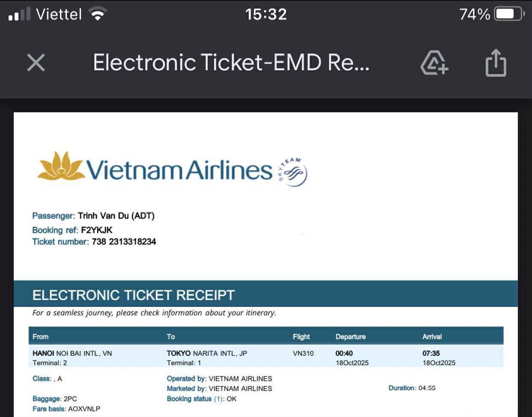
Task: Tap the Arrival column header
Action: (432, 336)
